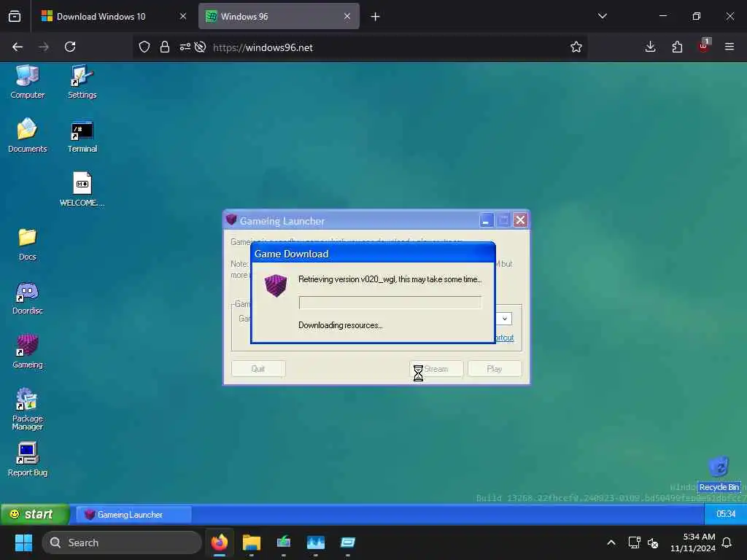Switch to Download Windows 10 tab
The height and width of the screenshot is (560, 747).
point(115,16)
